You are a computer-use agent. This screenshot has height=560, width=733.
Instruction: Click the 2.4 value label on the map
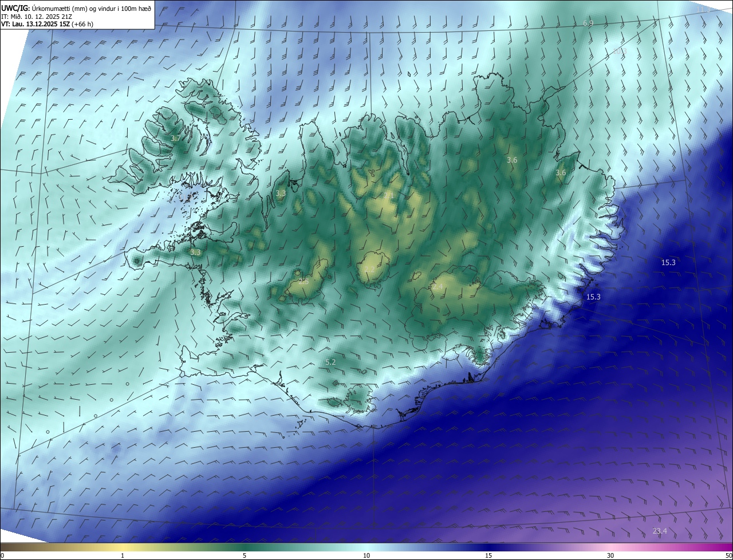pyautogui.click(x=438, y=286)
